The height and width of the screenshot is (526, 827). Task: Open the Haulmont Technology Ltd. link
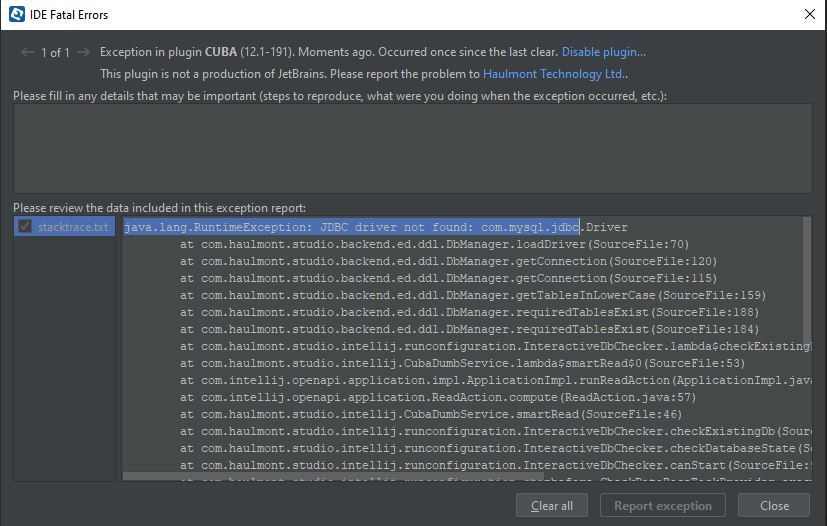554,74
